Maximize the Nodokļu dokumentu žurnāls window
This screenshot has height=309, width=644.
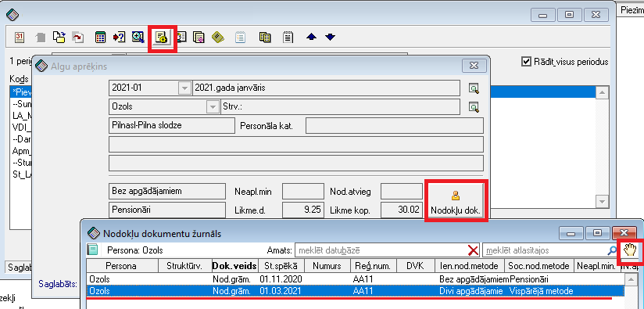(x=597, y=233)
